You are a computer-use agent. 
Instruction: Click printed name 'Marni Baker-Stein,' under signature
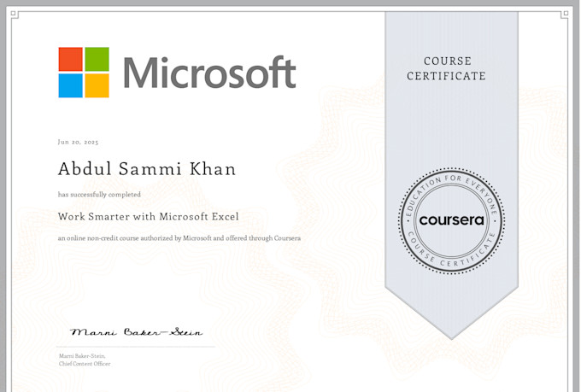pyautogui.click(x=82, y=356)
